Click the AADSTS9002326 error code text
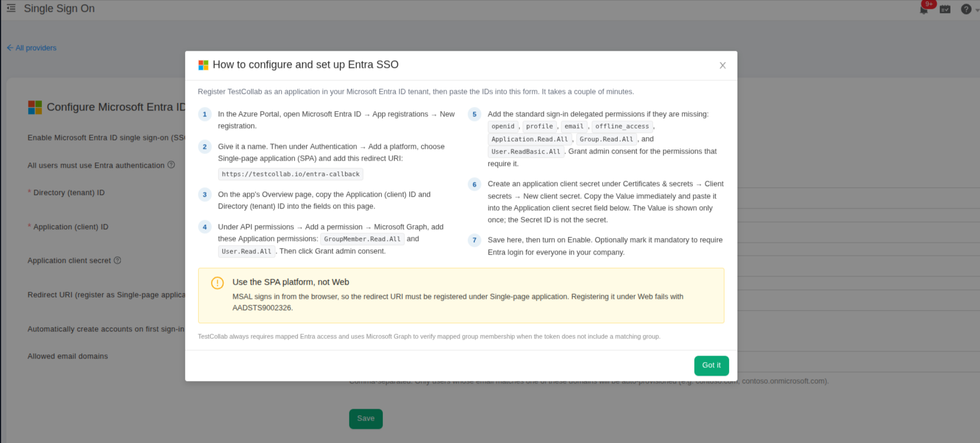This screenshot has width=980, height=443. tap(262, 308)
